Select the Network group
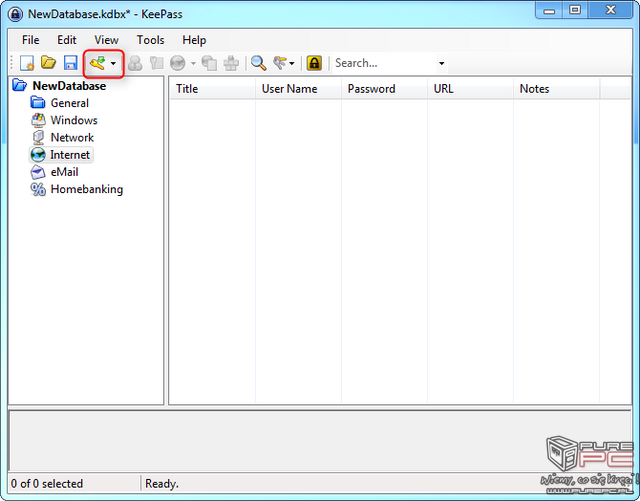Screen dimensions: 640x501 point(72,137)
